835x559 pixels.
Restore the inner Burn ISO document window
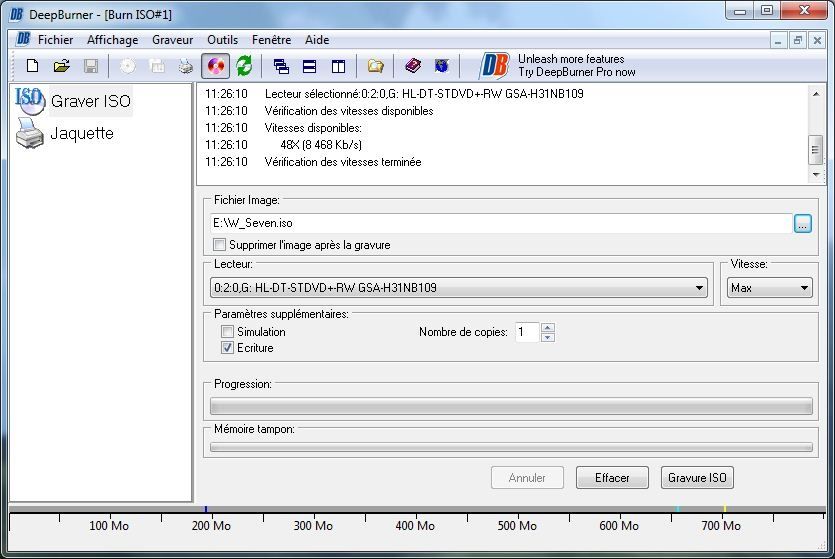798,40
